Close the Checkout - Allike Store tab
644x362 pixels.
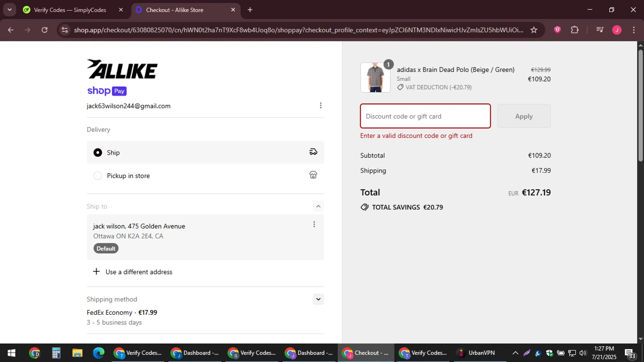(233, 10)
